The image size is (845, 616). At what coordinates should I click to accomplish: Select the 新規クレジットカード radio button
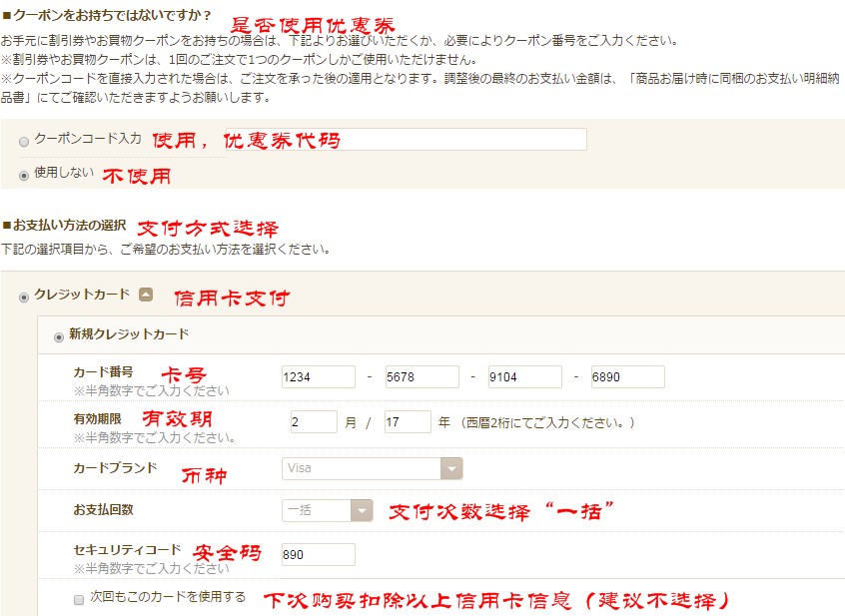[x=58, y=336]
